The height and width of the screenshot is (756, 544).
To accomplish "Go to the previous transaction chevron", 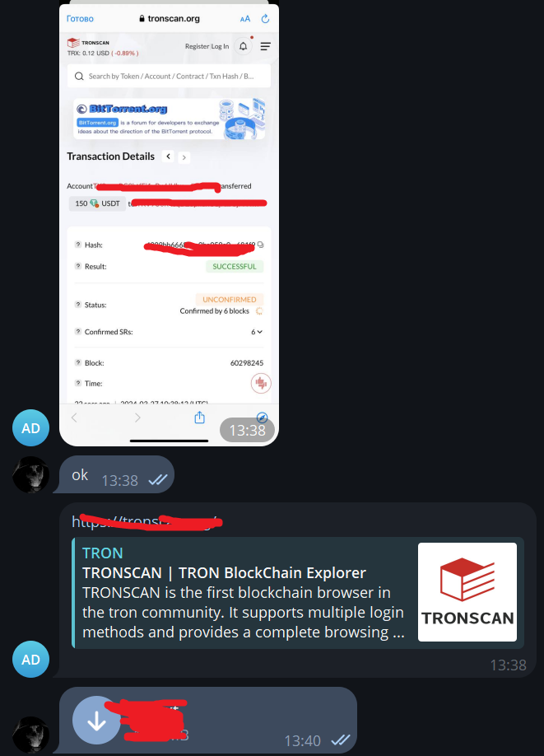I will [168, 156].
